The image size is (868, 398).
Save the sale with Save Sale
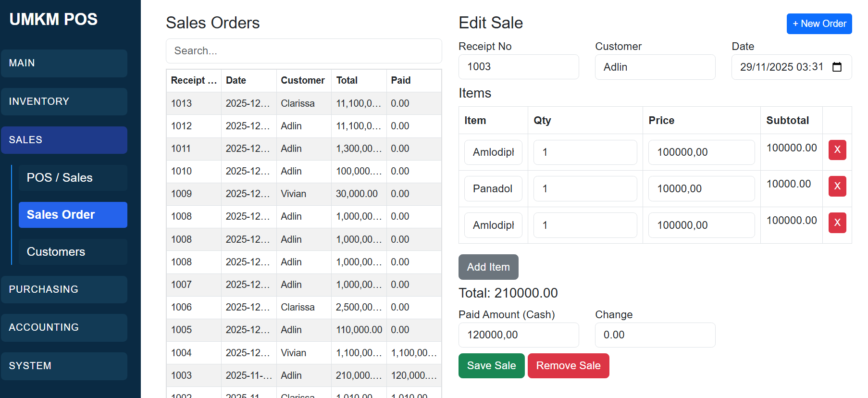tap(491, 366)
